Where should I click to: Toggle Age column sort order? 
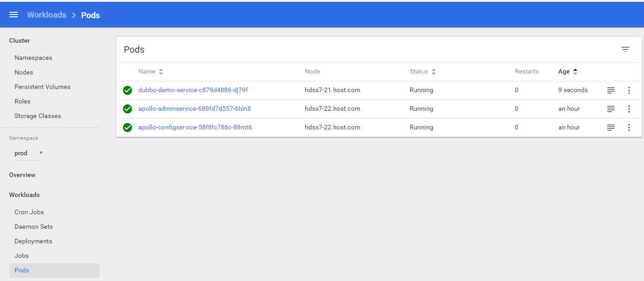[x=568, y=72]
